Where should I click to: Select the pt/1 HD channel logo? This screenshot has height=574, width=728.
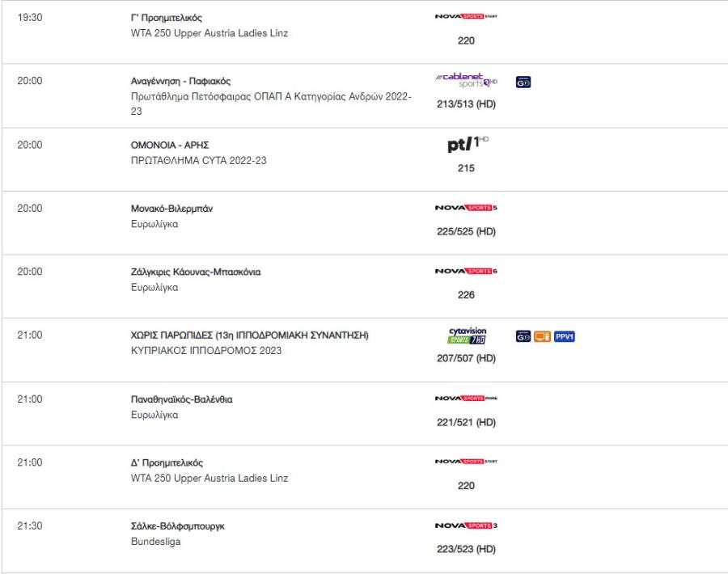click(x=468, y=144)
